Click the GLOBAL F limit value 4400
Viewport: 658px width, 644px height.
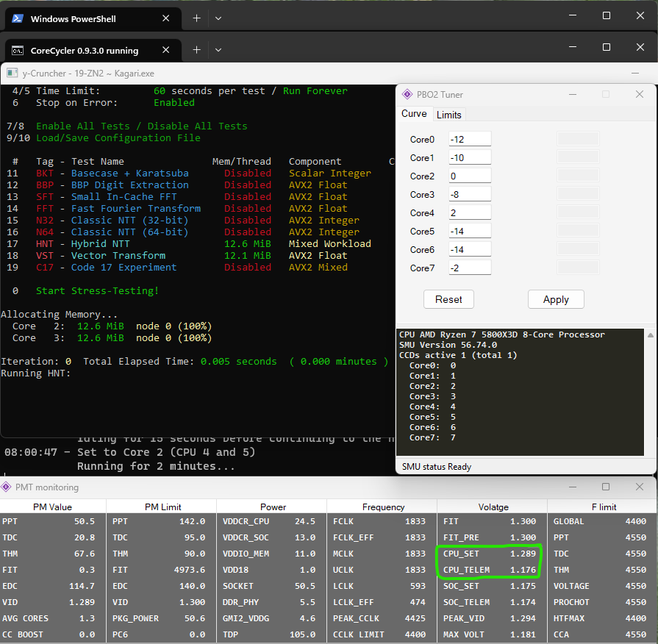point(636,521)
